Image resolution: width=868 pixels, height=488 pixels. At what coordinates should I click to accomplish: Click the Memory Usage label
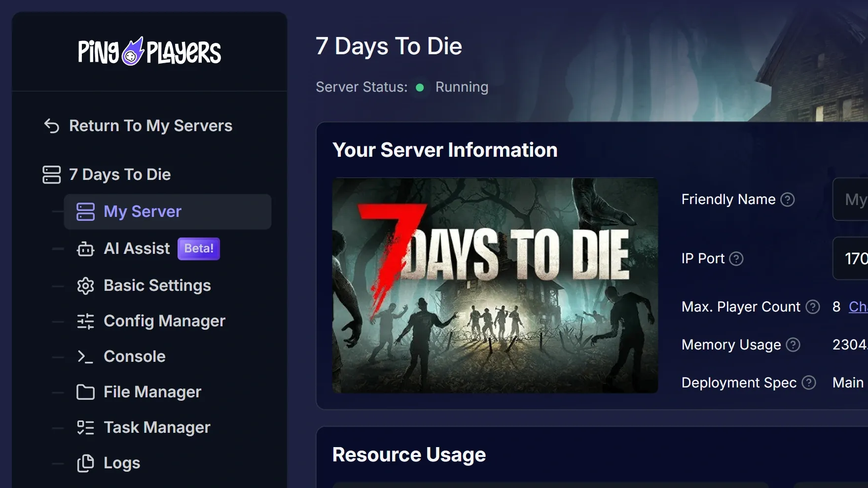pos(731,345)
